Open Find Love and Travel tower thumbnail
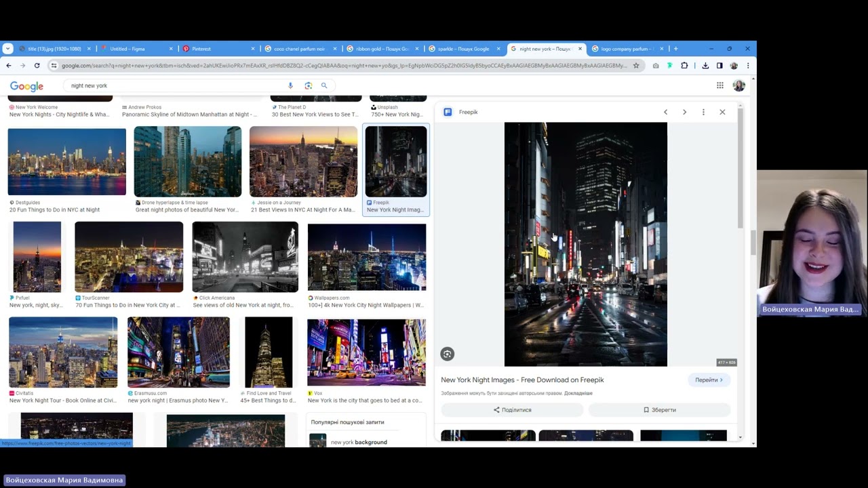 269,352
